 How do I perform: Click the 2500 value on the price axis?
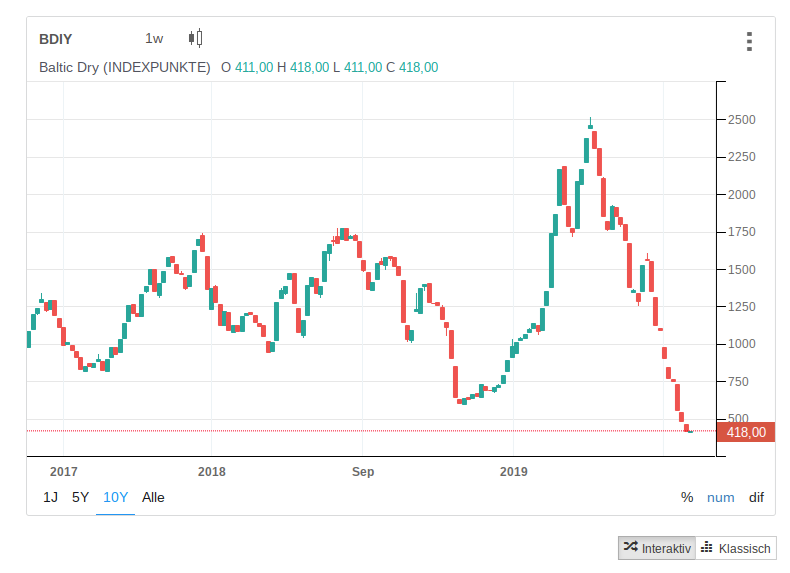point(742,120)
